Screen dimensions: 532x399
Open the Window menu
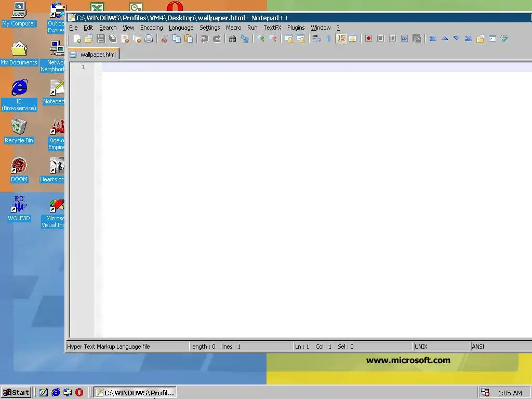[321, 28]
